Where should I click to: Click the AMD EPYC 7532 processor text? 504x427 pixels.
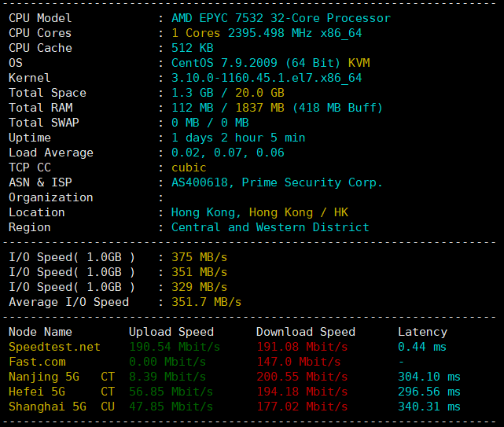281,18
